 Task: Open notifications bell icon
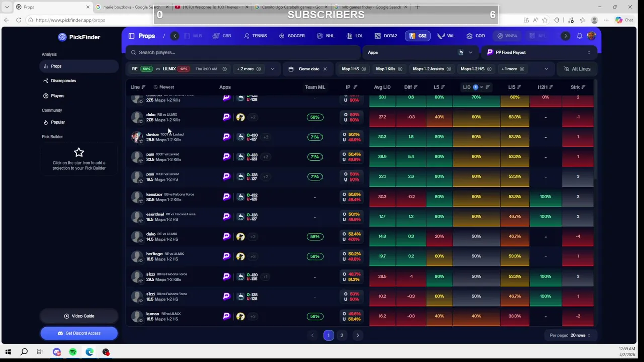coord(579,36)
